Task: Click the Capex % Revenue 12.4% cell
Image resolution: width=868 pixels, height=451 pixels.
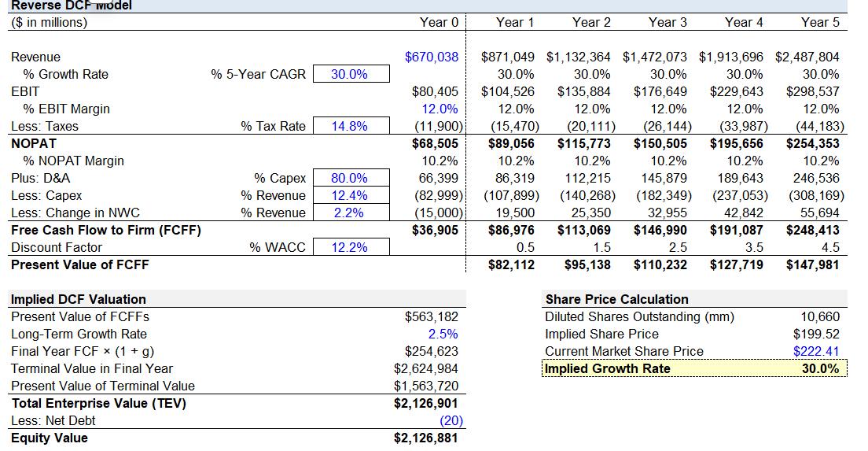Action: pos(351,195)
